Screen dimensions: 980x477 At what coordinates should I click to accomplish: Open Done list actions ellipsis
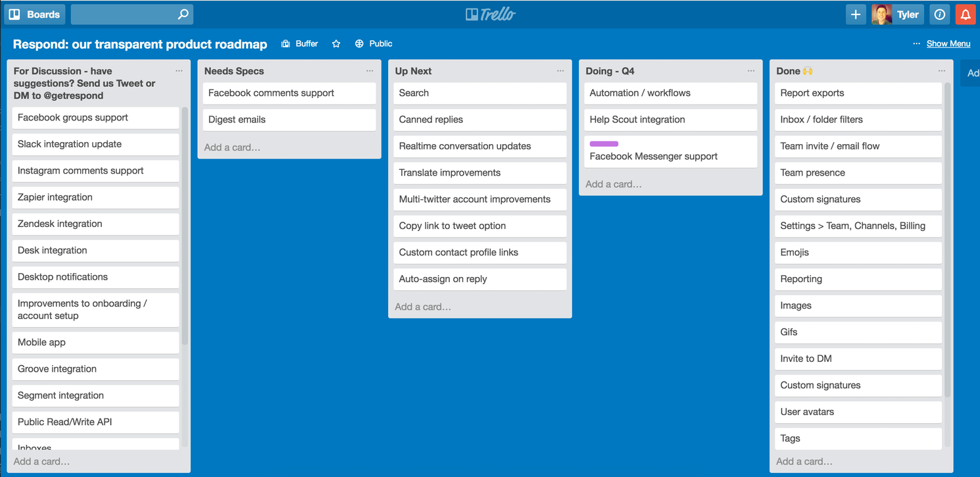tap(942, 71)
